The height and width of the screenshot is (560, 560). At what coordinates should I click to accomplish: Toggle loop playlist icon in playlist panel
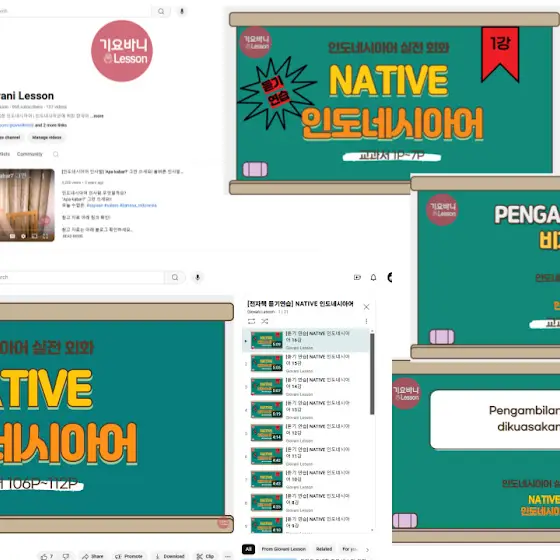251,321
